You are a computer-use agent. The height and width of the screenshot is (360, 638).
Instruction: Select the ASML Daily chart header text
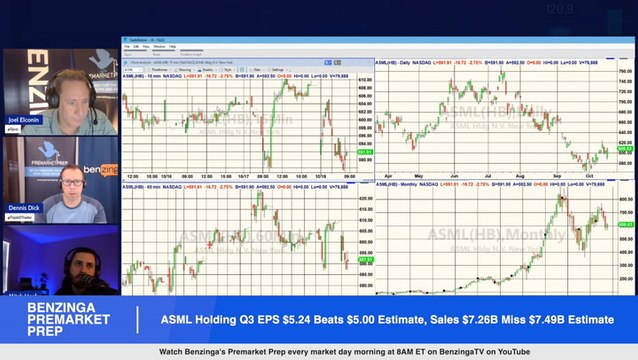(x=487, y=63)
